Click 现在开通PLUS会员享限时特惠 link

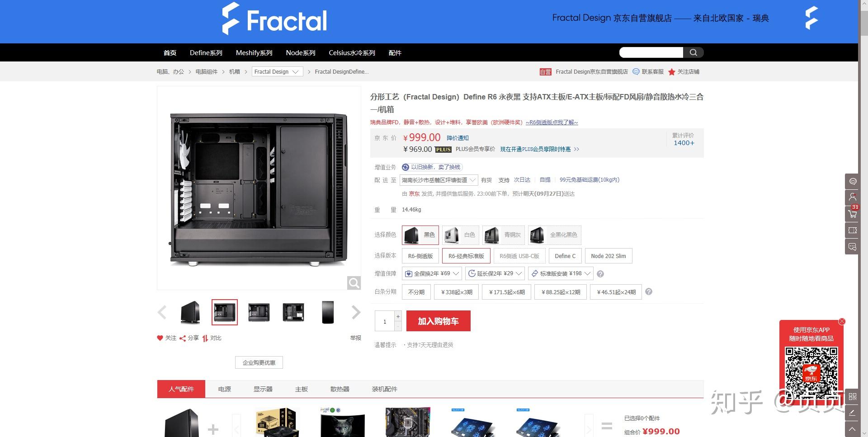point(539,149)
